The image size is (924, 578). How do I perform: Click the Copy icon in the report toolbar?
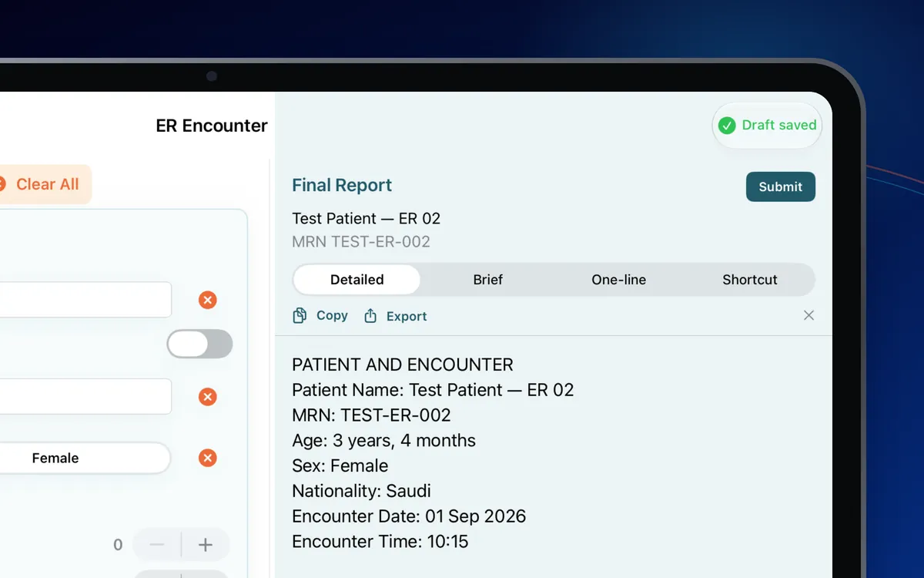(x=300, y=315)
